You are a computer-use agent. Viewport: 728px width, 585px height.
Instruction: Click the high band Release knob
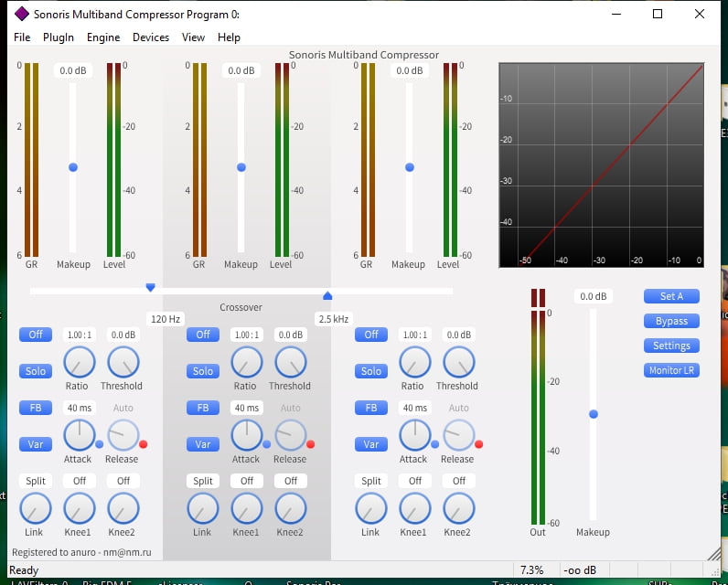[459, 435]
